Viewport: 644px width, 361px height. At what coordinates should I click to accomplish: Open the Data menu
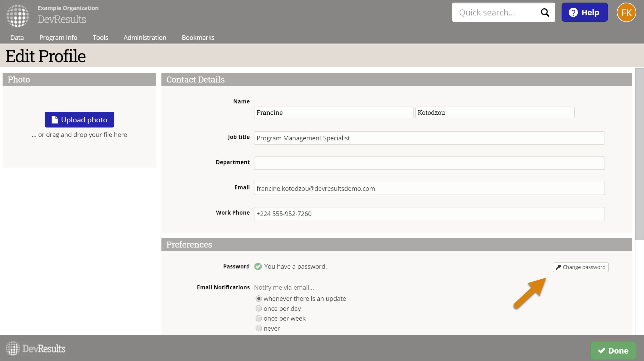[x=17, y=38]
